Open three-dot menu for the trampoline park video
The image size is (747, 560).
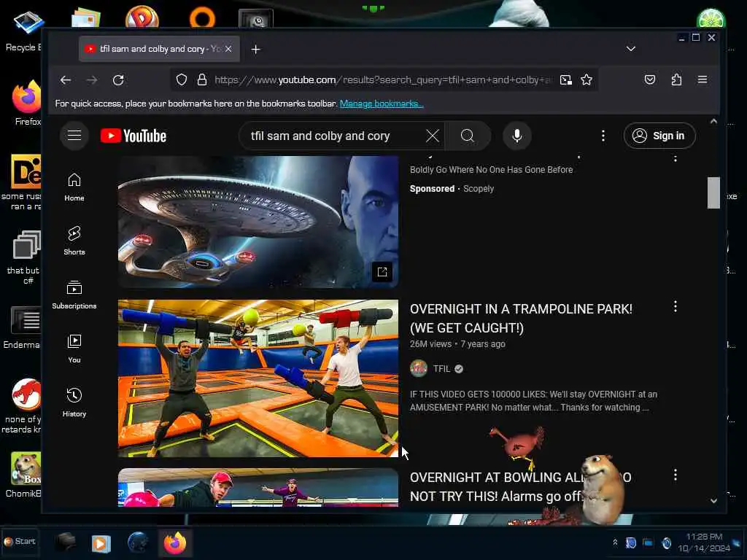click(675, 307)
